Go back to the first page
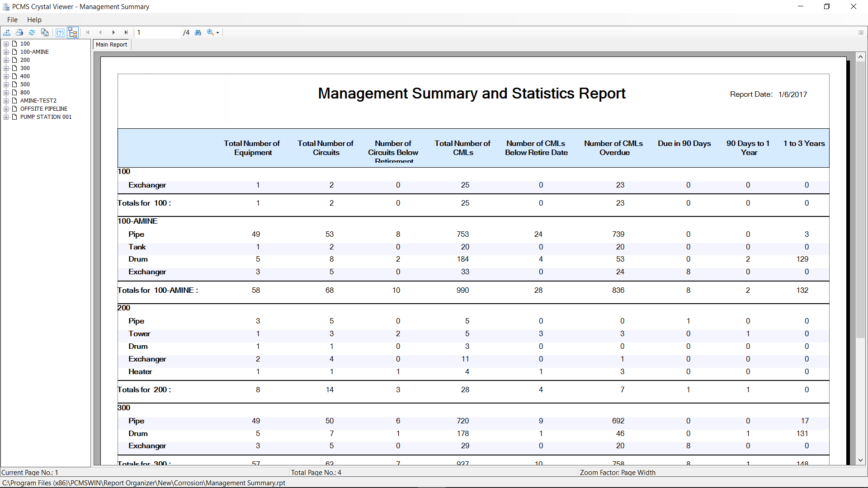The image size is (868, 488). point(87,32)
